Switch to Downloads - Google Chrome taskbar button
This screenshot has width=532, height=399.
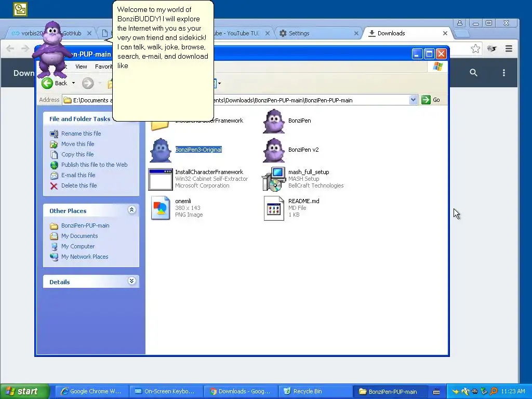click(241, 392)
